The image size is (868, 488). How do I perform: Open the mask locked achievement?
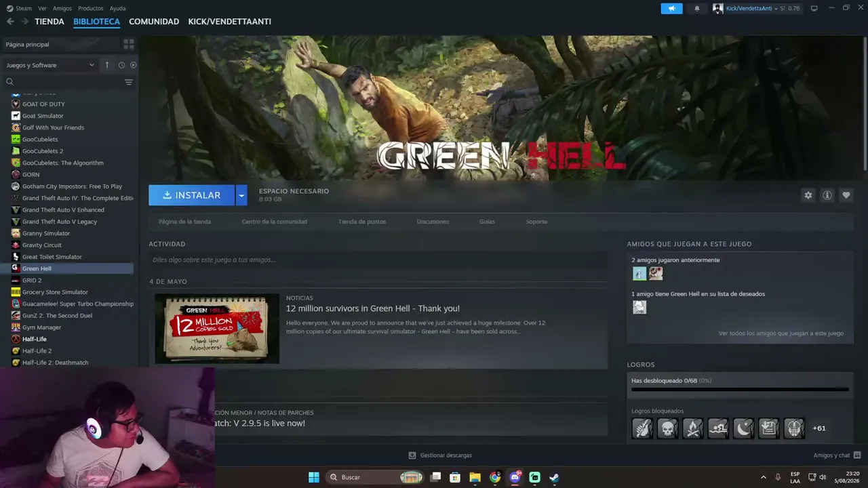(794, 428)
